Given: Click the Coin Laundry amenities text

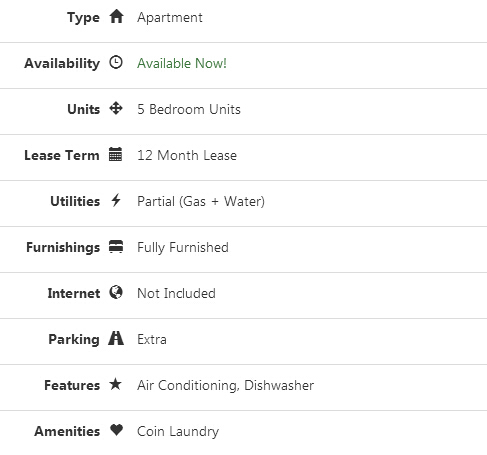Looking at the screenshot, I should click(178, 432).
